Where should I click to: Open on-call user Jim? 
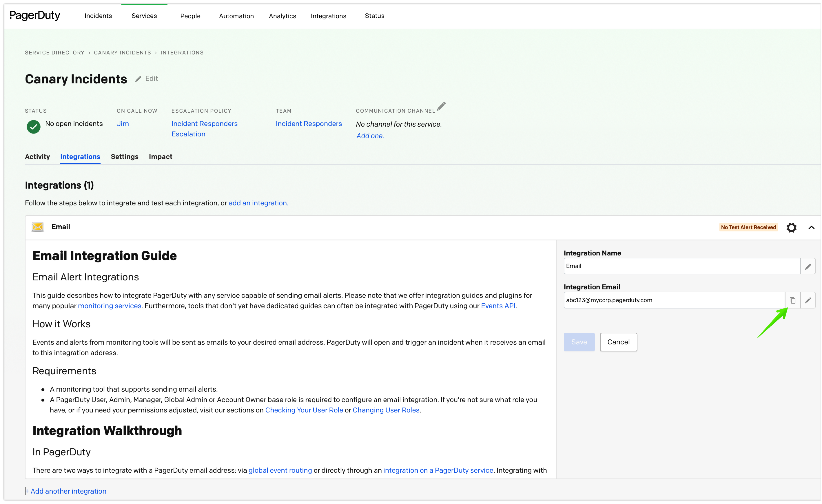pyautogui.click(x=123, y=124)
